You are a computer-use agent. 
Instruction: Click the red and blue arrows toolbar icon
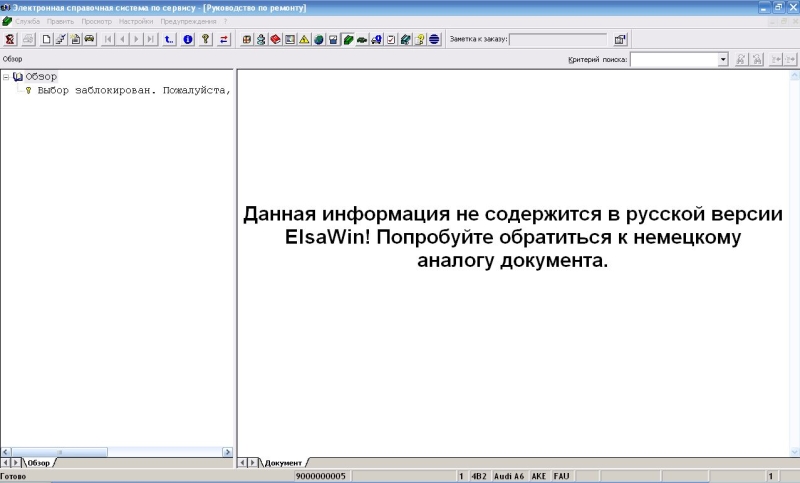[223, 39]
